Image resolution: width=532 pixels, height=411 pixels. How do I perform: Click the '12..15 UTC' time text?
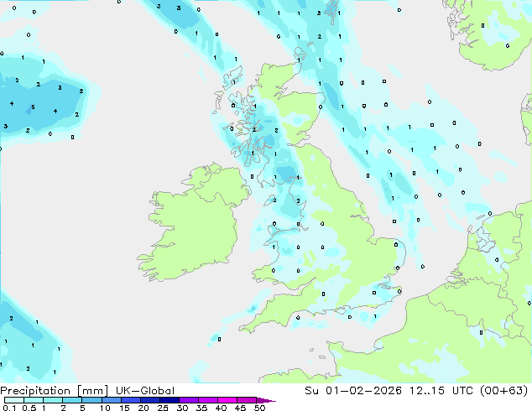click(441, 391)
